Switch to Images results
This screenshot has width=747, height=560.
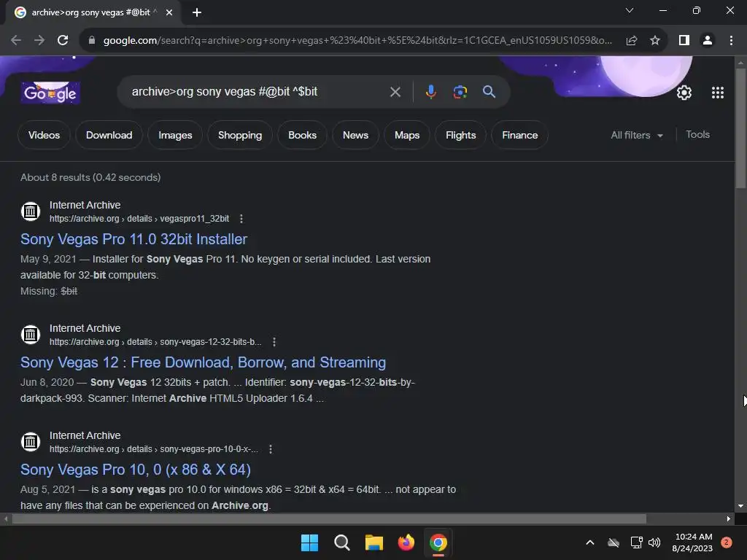pyautogui.click(x=175, y=135)
